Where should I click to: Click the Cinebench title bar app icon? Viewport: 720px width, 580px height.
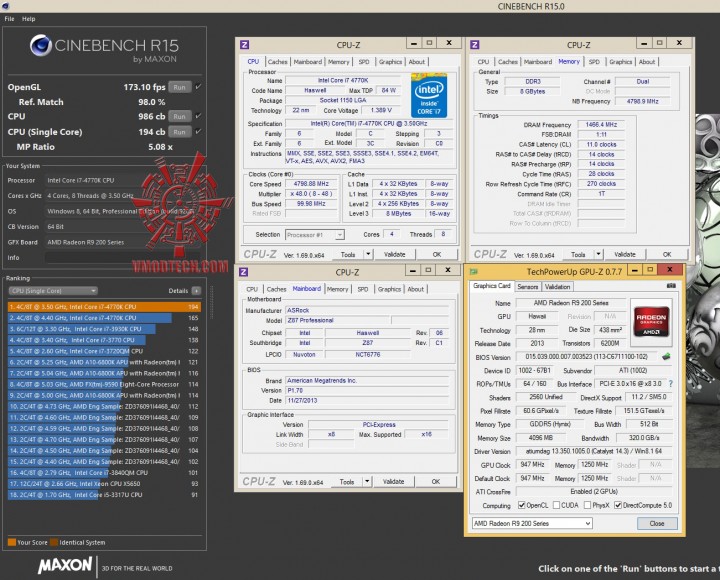[6, 6]
